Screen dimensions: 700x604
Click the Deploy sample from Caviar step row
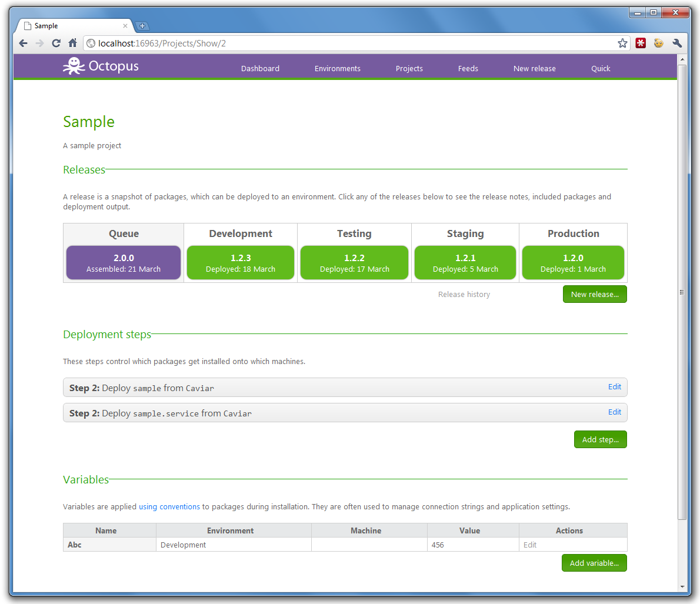pyautogui.click(x=345, y=388)
